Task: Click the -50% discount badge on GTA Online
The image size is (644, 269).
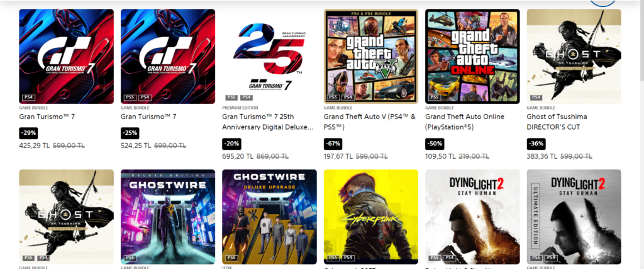Action: pyautogui.click(x=435, y=144)
